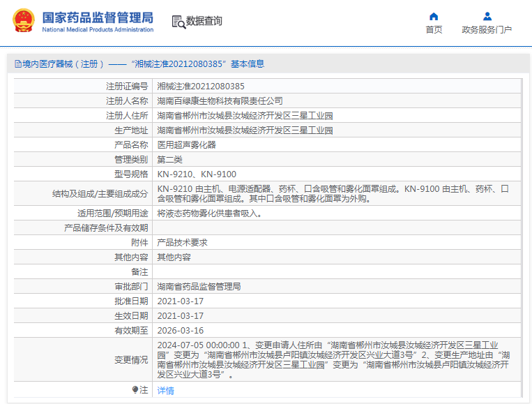Select registrant name 湖南百绿康生物科技有限责任公司
The image size is (532, 404).
(220, 101)
